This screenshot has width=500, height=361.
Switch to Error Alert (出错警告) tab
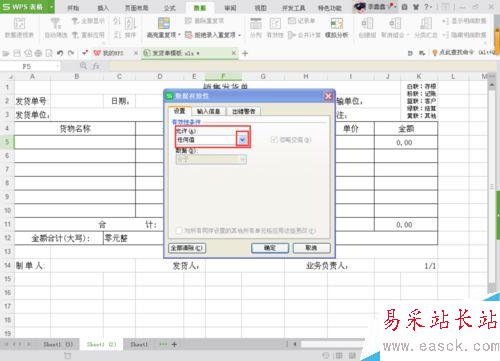(x=244, y=111)
